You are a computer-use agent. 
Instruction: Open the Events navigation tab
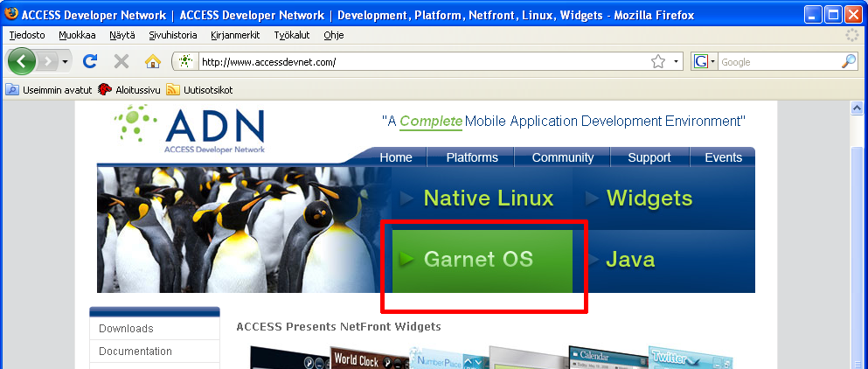(723, 157)
